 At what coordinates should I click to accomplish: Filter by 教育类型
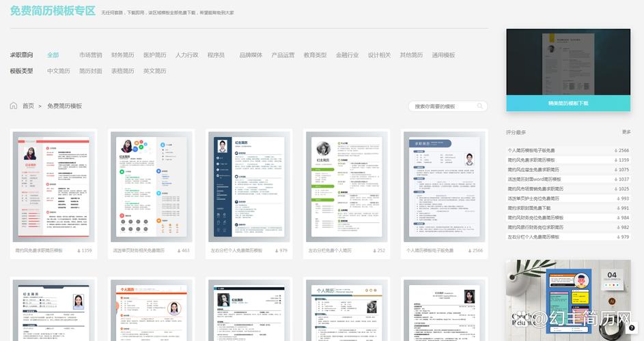[315, 55]
